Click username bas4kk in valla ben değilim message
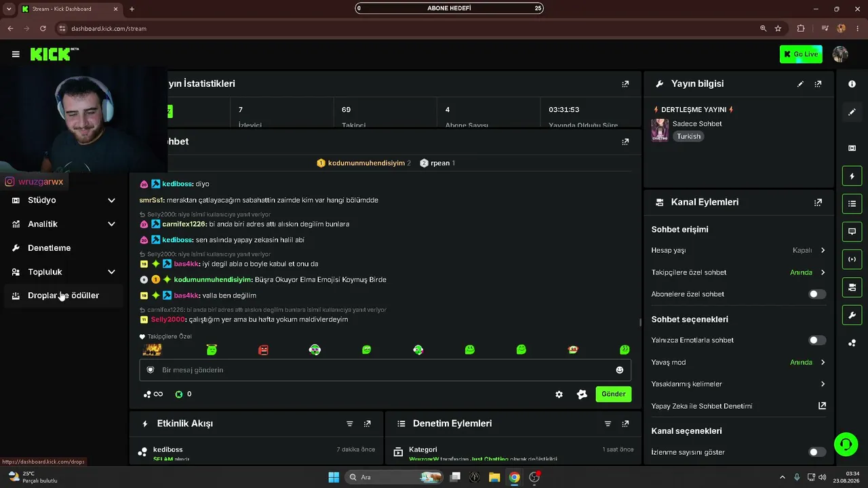 tap(186, 296)
